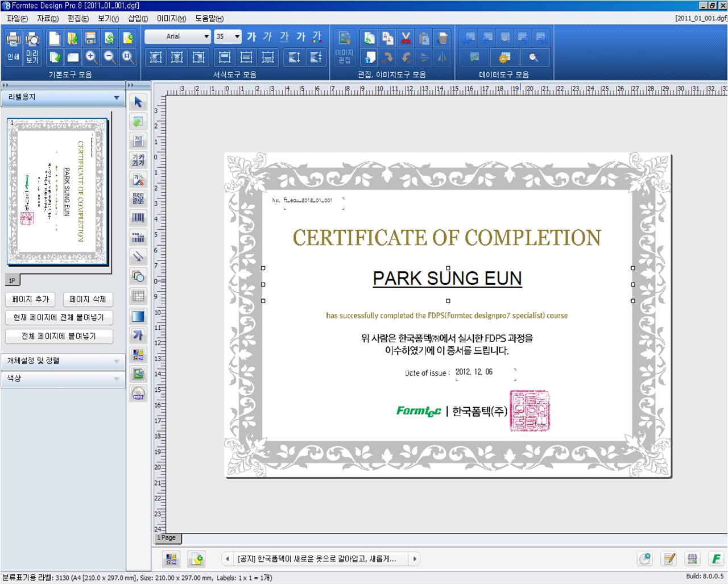Align text center horizontally
The height and width of the screenshot is (584, 728).
coord(177,57)
